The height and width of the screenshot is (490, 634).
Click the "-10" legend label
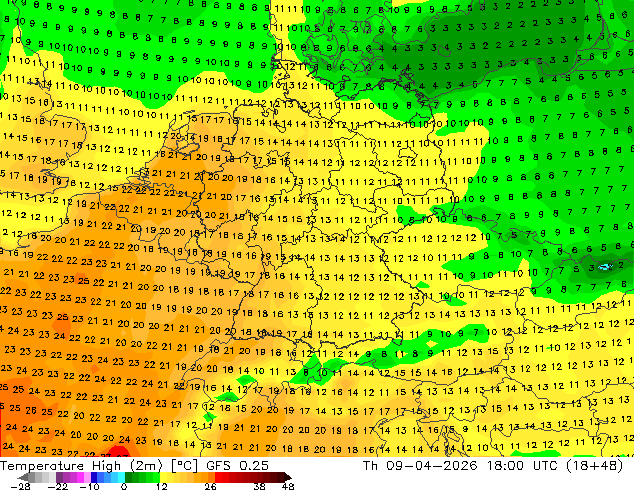tap(90, 486)
